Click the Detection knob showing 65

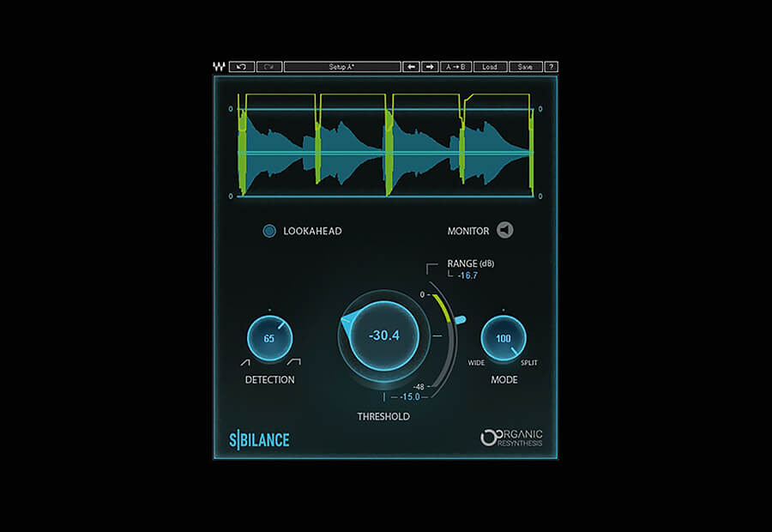pyautogui.click(x=269, y=338)
